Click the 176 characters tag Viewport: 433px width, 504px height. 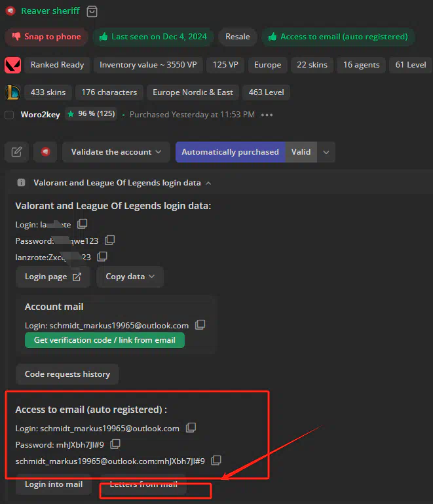pyautogui.click(x=109, y=92)
